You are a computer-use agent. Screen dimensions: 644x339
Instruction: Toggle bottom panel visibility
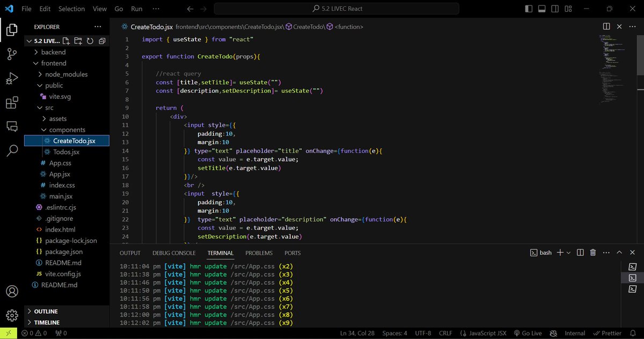(x=541, y=9)
